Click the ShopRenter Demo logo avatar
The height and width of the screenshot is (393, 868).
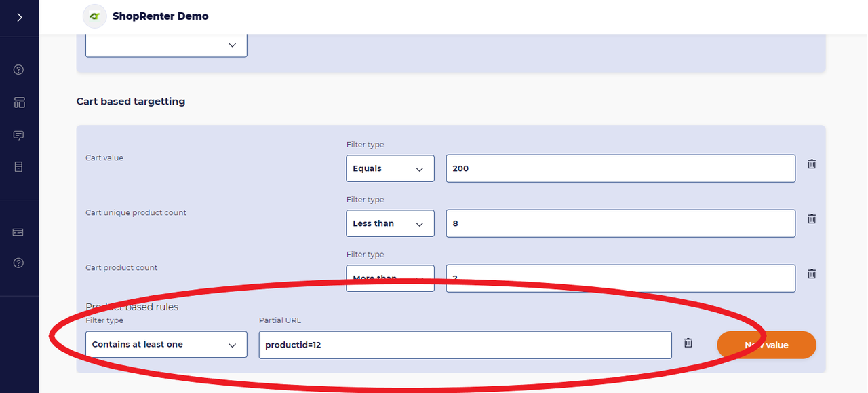tap(95, 16)
